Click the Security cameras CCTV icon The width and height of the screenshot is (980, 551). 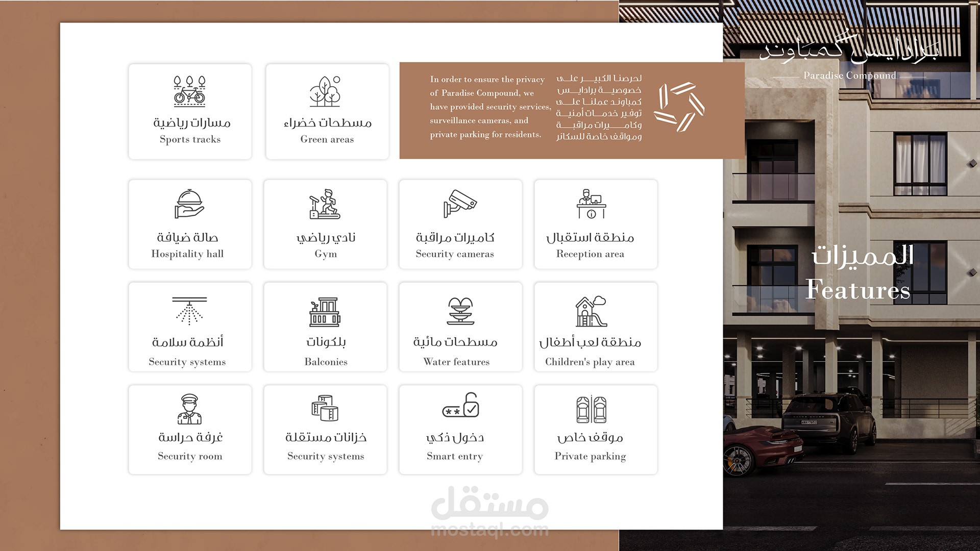click(x=460, y=204)
